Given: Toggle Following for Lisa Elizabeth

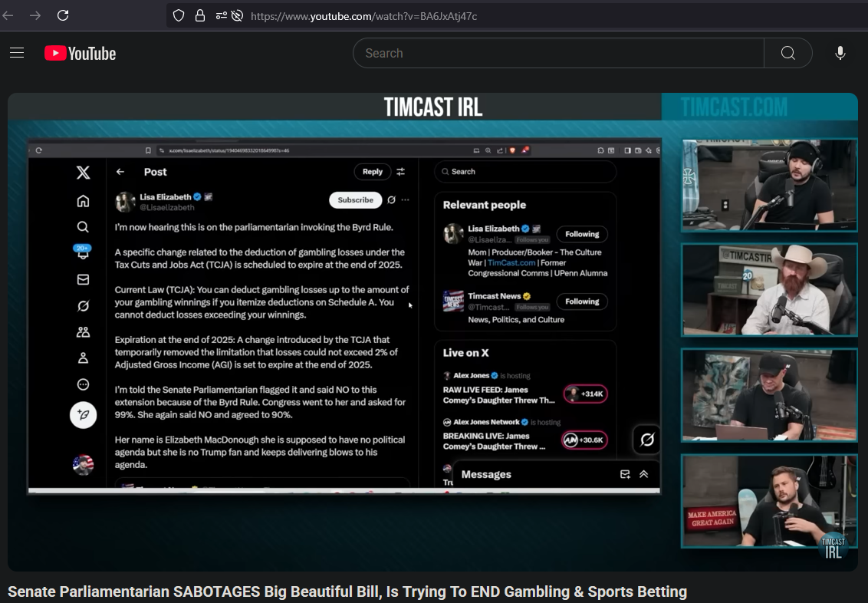Looking at the screenshot, I should (582, 234).
